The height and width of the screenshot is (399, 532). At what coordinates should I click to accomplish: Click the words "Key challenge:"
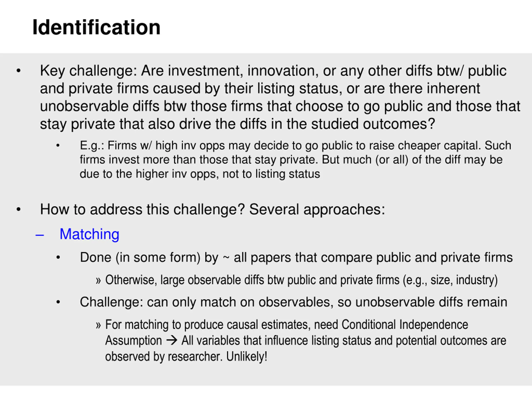[x=88, y=71]
